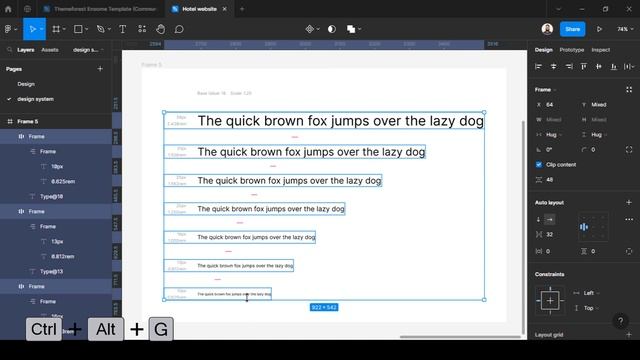Open the Pen tool dropdown arrow
The width and height of the screenshot is (640, 360).
point(109,29)
